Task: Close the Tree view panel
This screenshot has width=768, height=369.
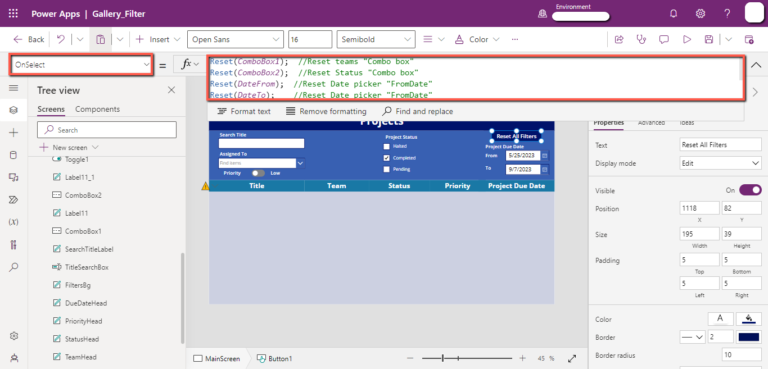Action: tap(171, 90)
